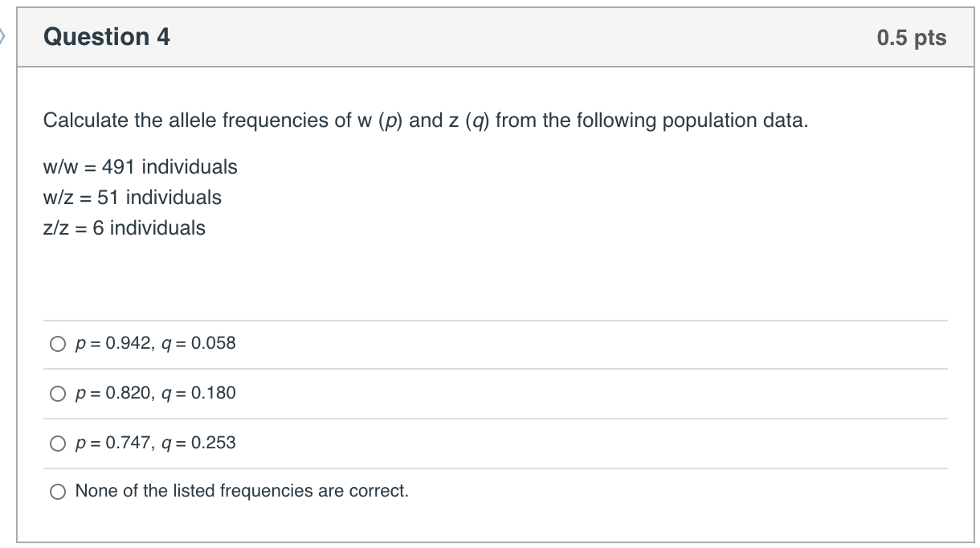Click the z/z = 6 individuals line
The image size is (980, 548).
coord(125,228)
